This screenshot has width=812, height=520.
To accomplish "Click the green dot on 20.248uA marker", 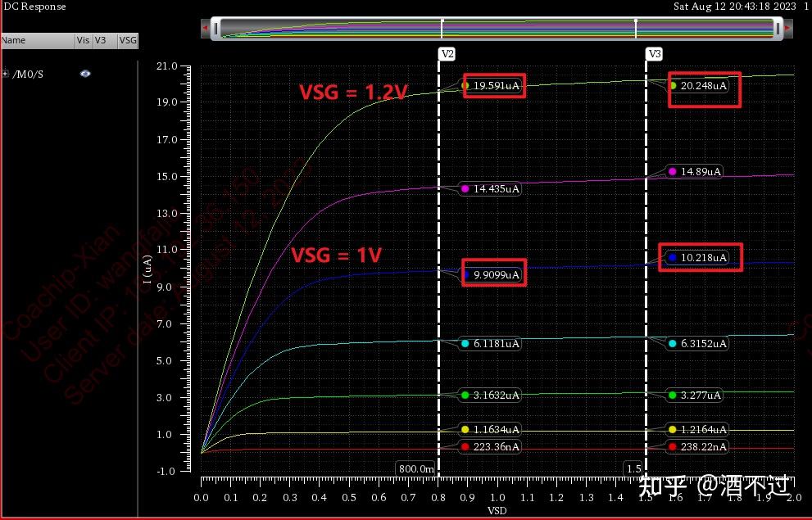I will [x=674, y=85].
